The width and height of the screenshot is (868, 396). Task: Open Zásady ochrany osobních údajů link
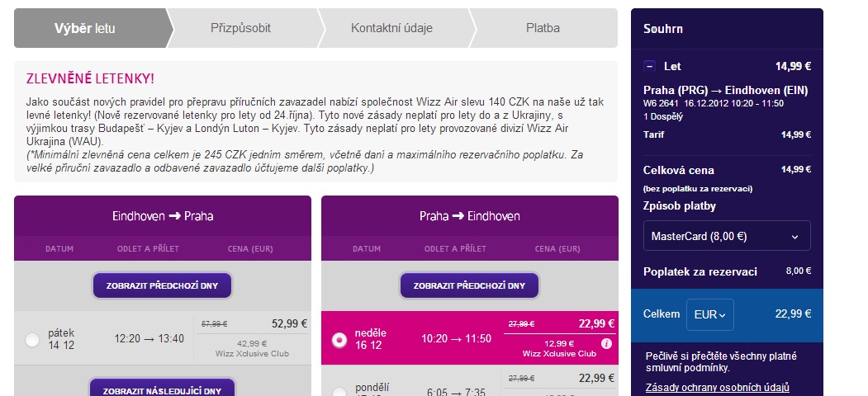coord(717,387)
